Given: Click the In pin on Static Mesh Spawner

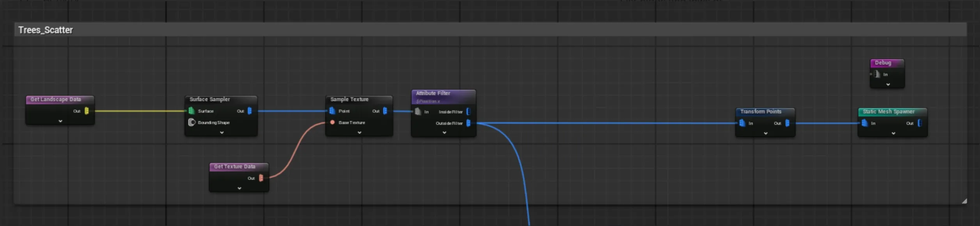Looking at the screenshot, I should (x=865, y=123).
